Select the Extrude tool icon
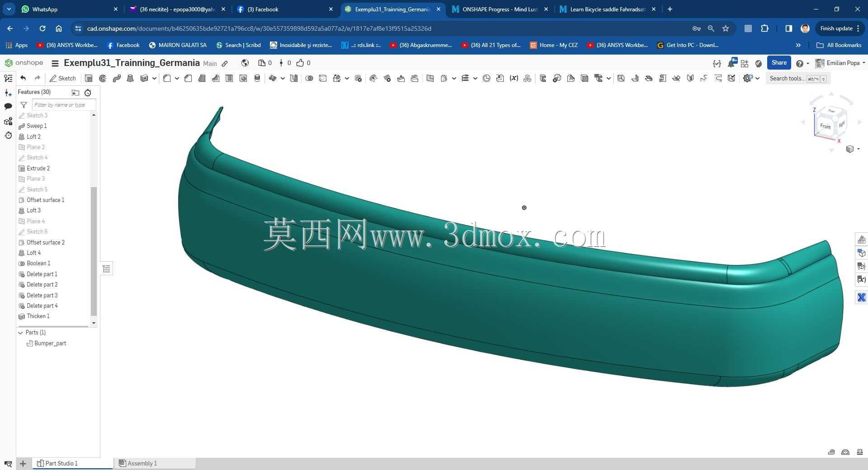 [x=89, y=78]
